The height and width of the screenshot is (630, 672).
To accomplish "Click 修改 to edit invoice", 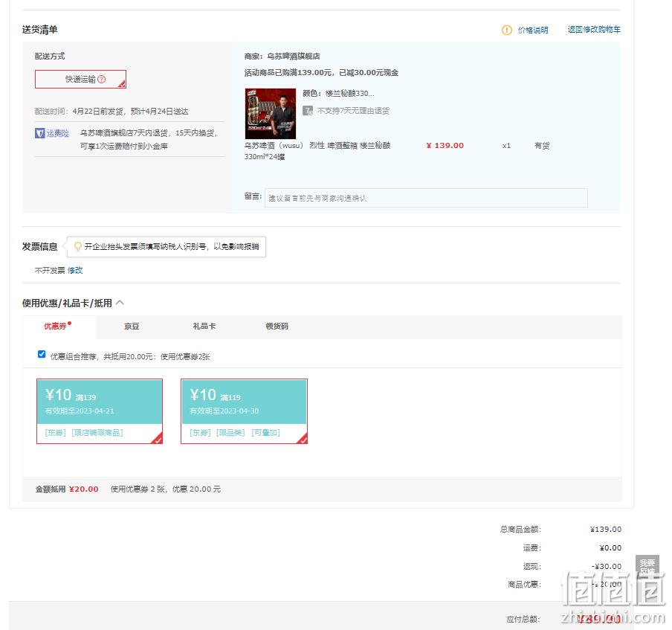I will (75, 271).
